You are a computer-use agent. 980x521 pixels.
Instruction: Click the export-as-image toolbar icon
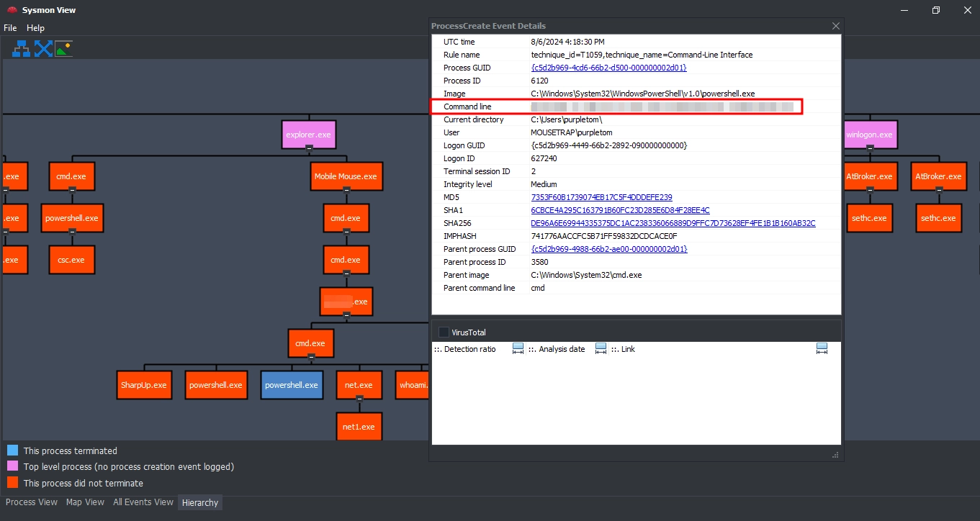64,49
